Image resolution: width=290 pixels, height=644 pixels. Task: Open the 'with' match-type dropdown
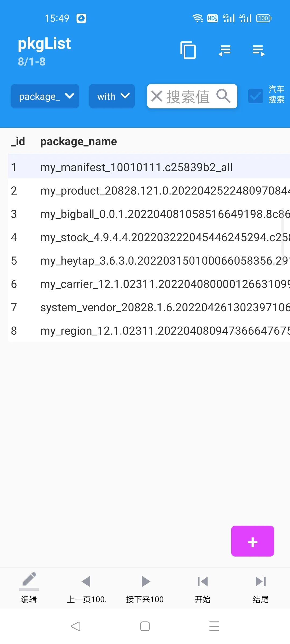point(112,96)
